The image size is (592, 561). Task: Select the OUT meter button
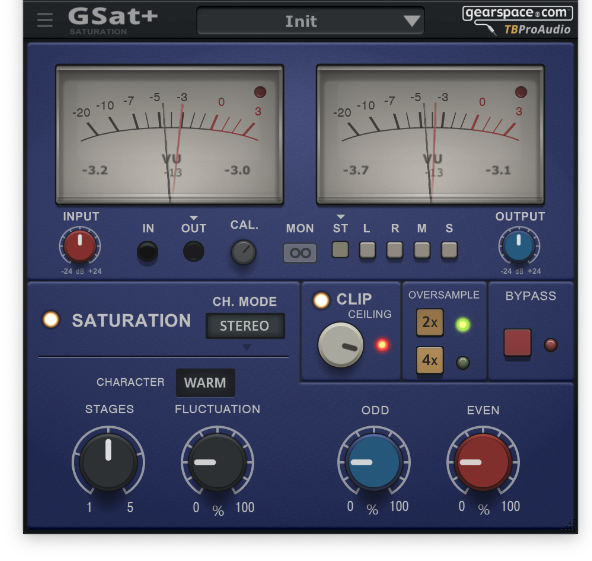[x=194, y=252]
